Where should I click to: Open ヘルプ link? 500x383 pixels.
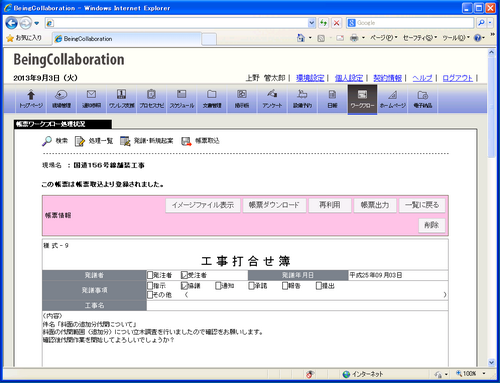422,78
